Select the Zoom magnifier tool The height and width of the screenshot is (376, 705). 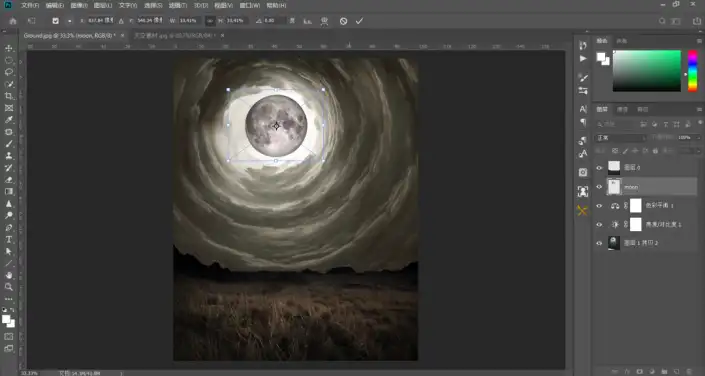pos(9,287)
